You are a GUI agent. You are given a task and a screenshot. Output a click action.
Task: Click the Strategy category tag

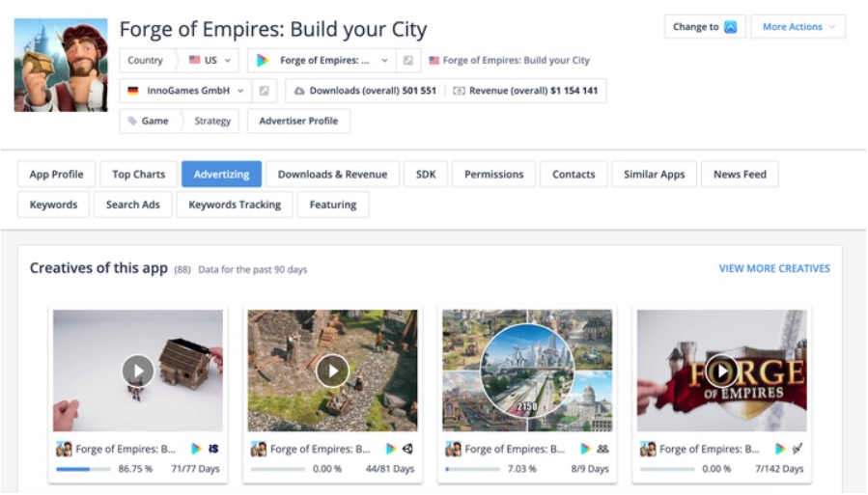point(212,121)
